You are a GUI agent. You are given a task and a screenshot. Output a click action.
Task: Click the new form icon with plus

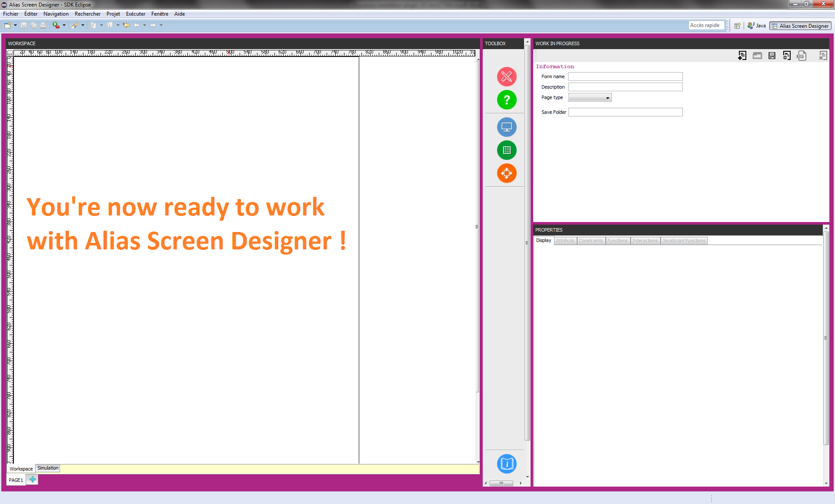742,56
